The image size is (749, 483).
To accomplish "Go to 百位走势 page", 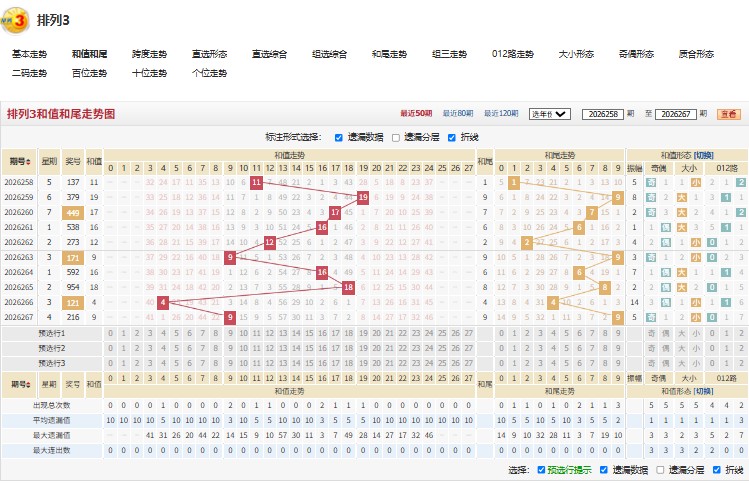I will pos(89,73).
